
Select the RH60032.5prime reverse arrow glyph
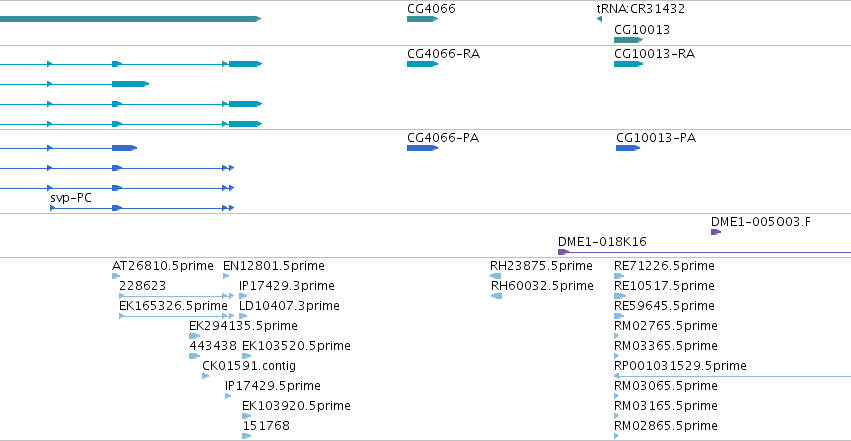(x=496, y=296)
